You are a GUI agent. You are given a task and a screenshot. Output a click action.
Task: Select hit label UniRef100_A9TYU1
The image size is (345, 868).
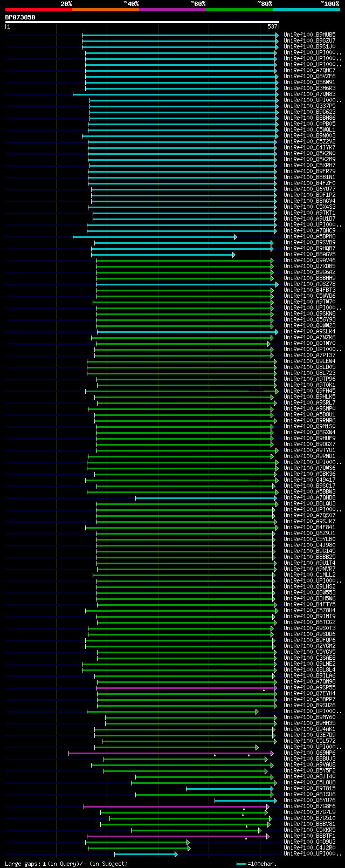click(309, 450)
